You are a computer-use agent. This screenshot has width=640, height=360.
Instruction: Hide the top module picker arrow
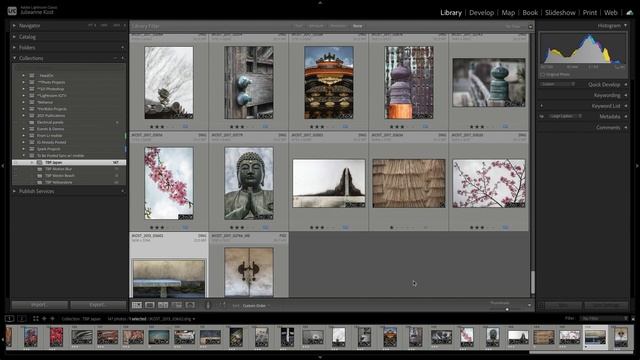pos(320,2)
